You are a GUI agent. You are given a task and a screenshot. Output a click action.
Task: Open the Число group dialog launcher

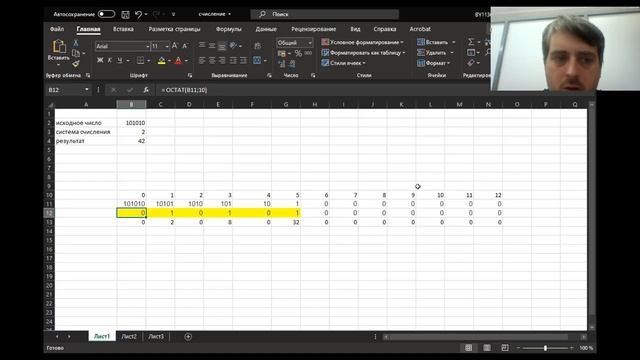[313, 76]
